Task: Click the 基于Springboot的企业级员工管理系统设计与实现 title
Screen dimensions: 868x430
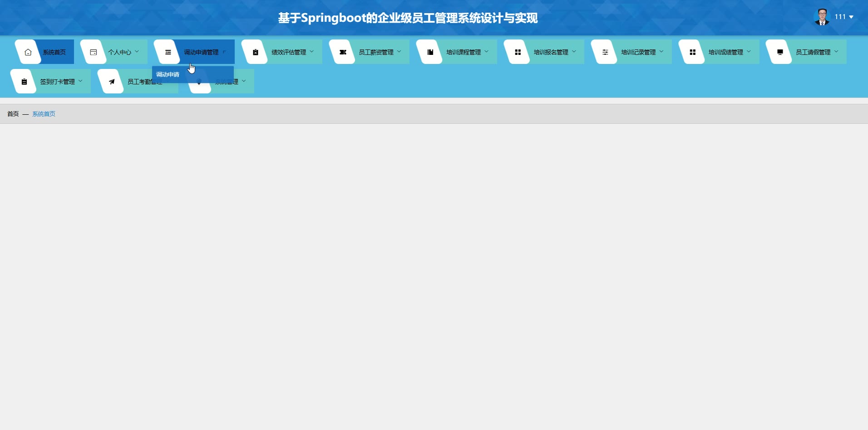Action: point(408,18)
